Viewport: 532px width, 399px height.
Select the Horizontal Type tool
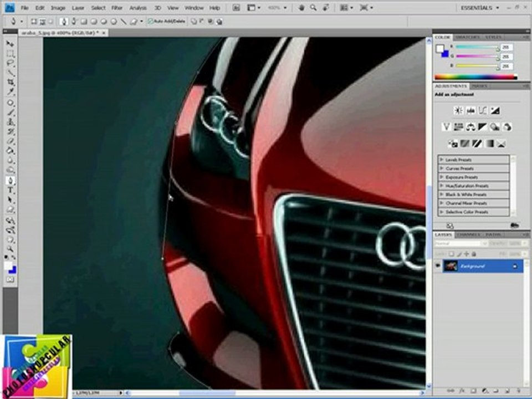11,190
